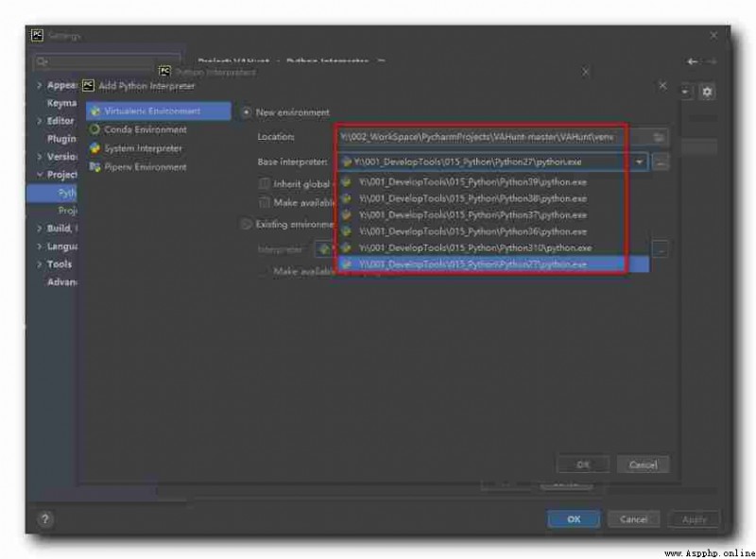Close the Python Interpreters dialog behind
This screenshot has width=756, height=559.
[585, 72]
